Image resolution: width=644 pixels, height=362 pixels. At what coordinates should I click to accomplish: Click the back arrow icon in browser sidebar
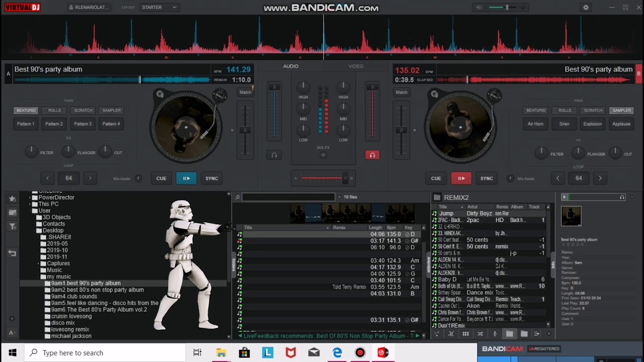click(13, 253)
